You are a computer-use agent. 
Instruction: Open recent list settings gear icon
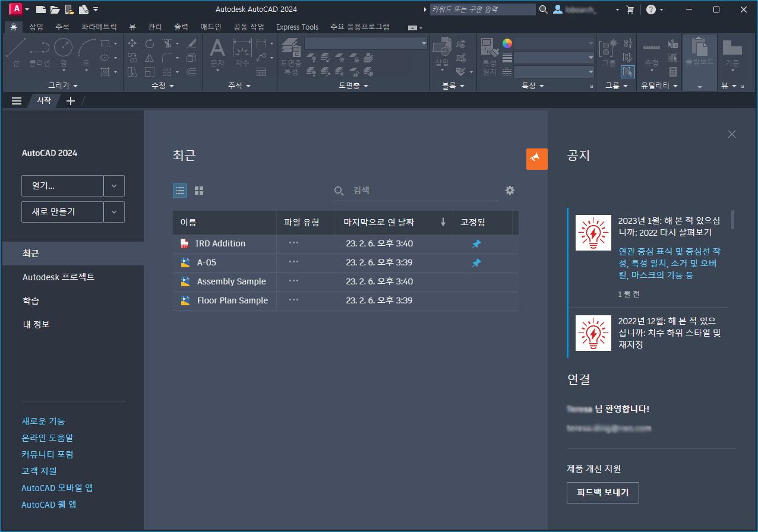click(x=510, y=190)
